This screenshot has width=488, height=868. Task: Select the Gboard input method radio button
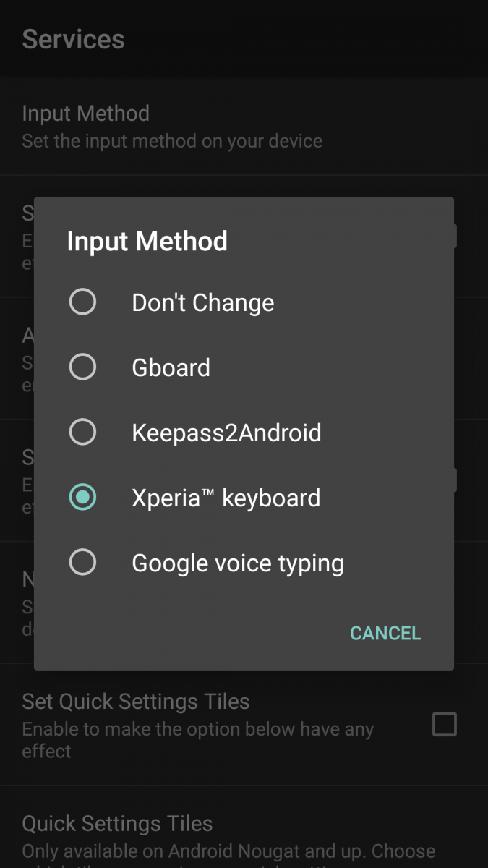click(x=82, y=367)
